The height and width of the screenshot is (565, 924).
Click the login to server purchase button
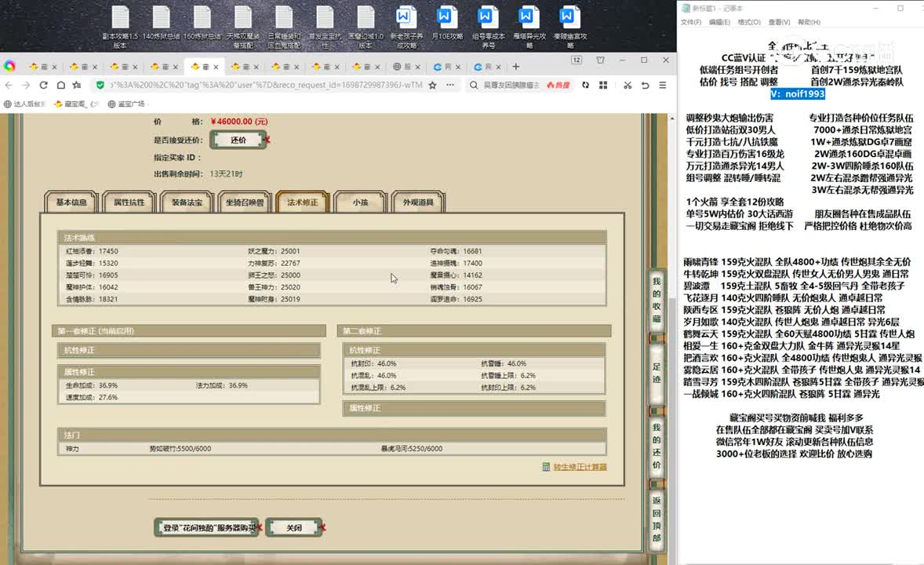coord(207,528)
